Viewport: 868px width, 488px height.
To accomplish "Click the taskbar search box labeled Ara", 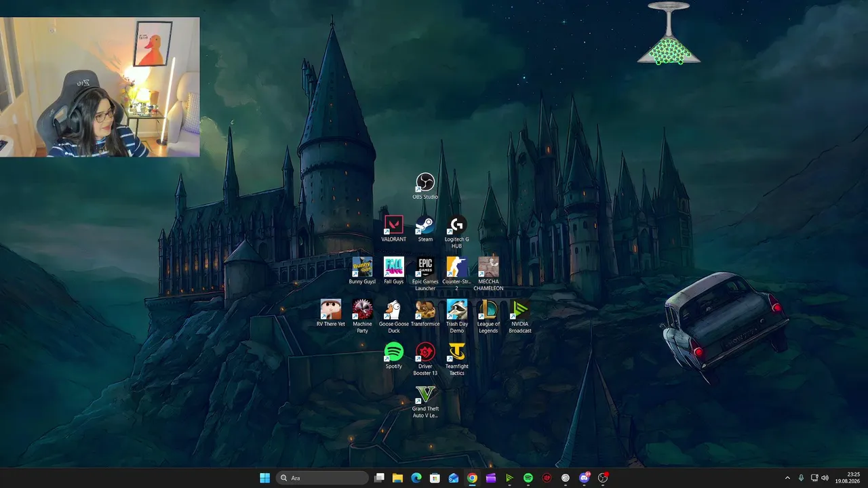I will click(323, 478).
